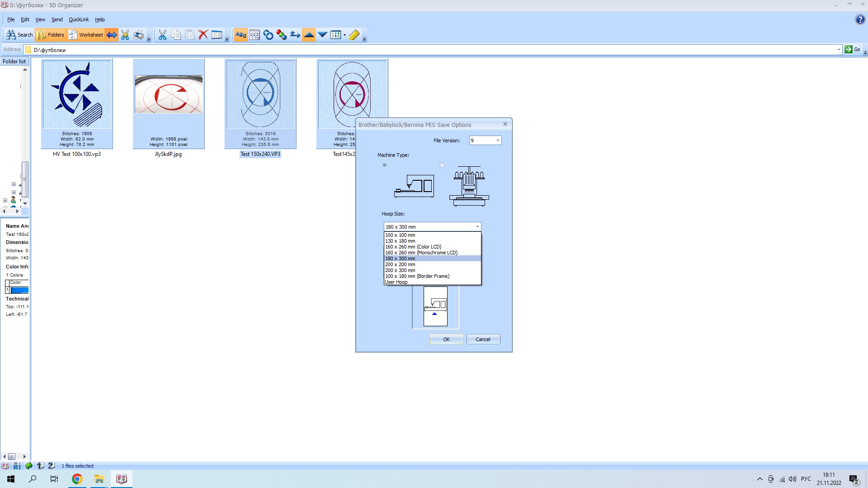Choose 200 x 300 mm hoop size

(400, 270)
